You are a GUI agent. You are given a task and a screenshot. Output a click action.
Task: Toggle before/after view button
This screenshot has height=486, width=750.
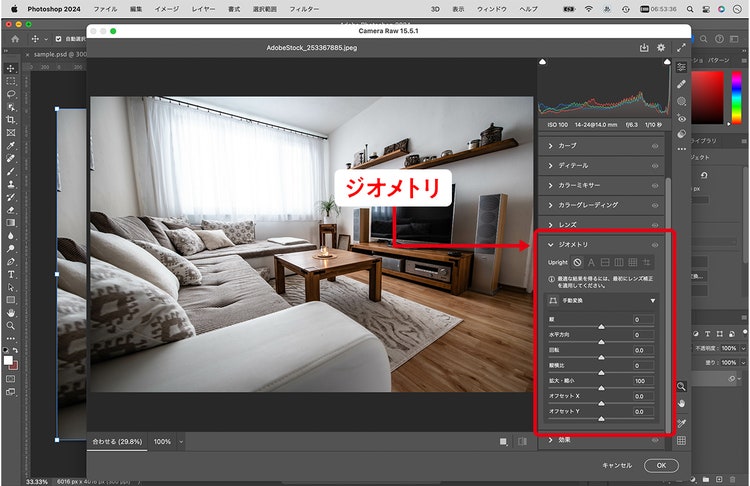coord(522,441)
